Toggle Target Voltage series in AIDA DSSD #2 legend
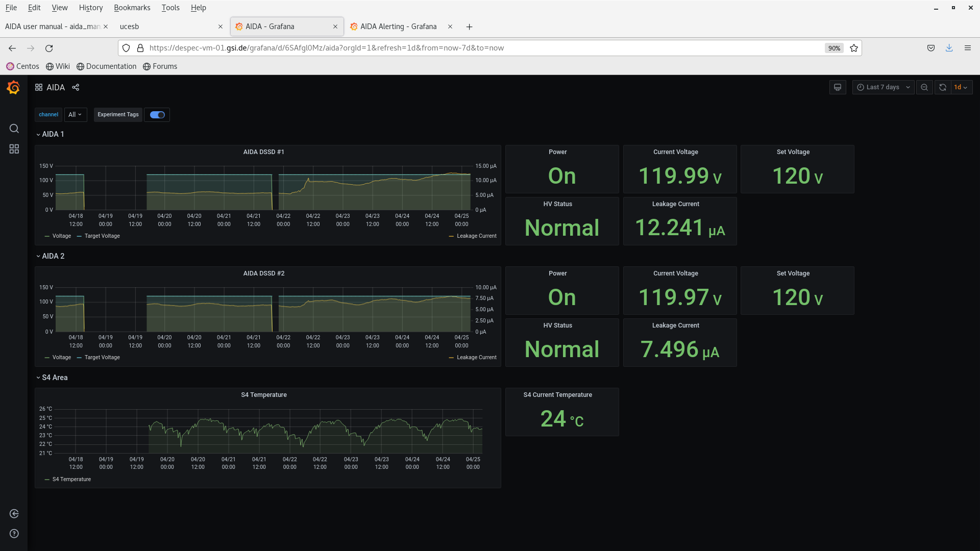This screenshot has height=551, width=980. pos(102,358)
